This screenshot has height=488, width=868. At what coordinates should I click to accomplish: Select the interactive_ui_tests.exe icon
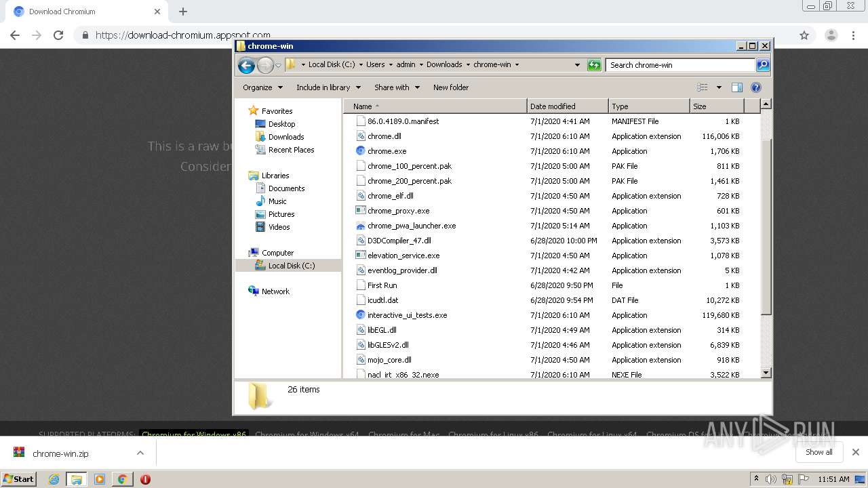[361, 315]
